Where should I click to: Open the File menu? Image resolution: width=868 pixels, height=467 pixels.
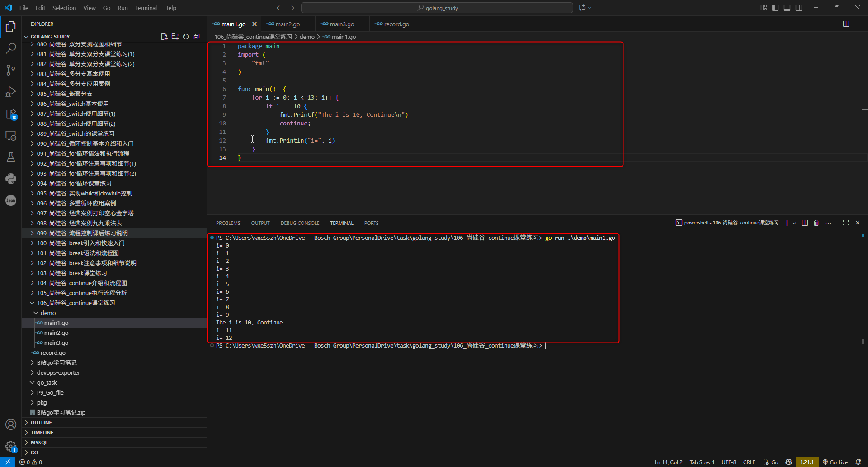[x=24, y=8]
